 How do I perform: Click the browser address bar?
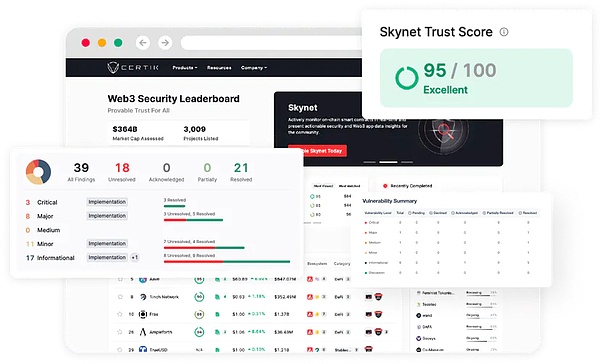pos(271,42)
